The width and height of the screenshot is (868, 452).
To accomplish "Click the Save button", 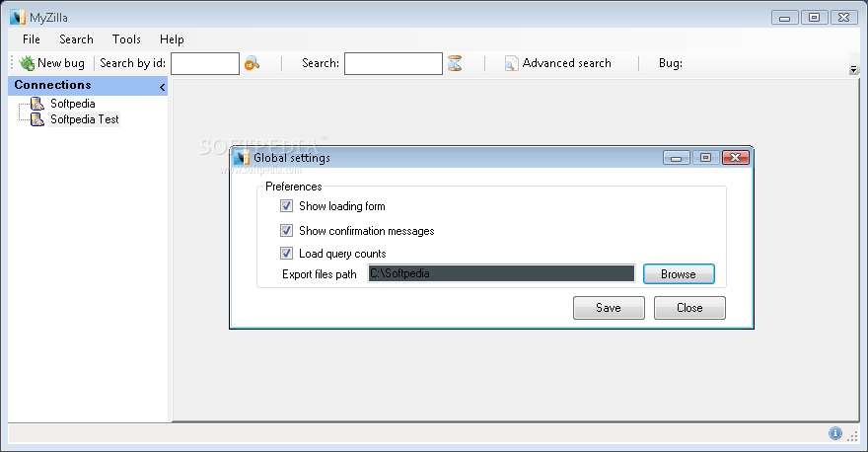I will click(x=609, y=308).
